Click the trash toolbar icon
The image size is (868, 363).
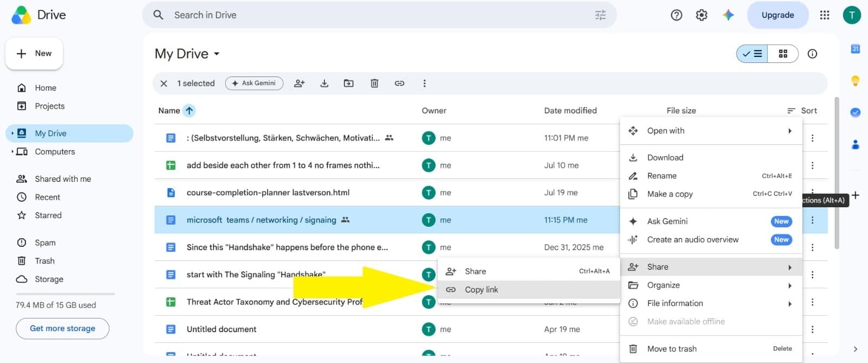tap(374, 84)
